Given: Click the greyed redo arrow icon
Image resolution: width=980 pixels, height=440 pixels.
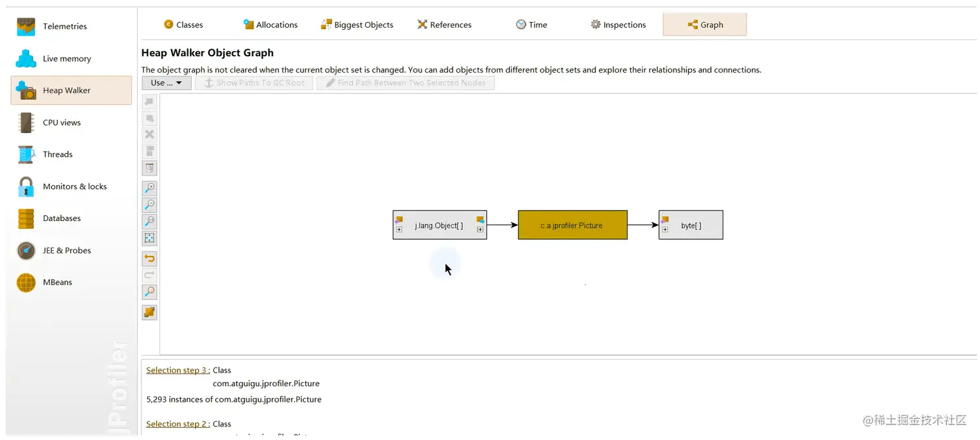Looking at the screenshot, I should 150,275.
